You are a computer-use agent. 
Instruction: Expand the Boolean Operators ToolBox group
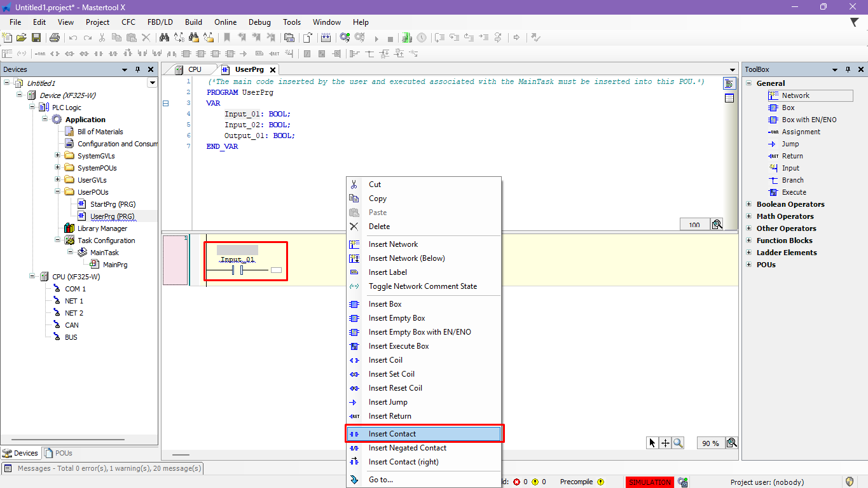[748, 204]
